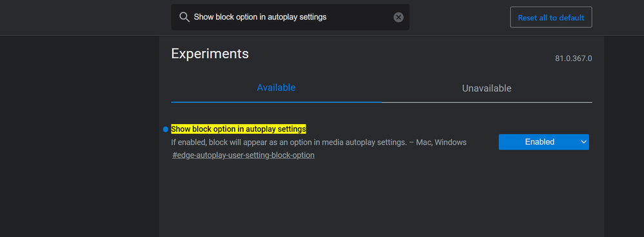This screenshot has width=644, height=237.
Task: Click the flag description about media autoplay
Action: [x=287, y=142]
